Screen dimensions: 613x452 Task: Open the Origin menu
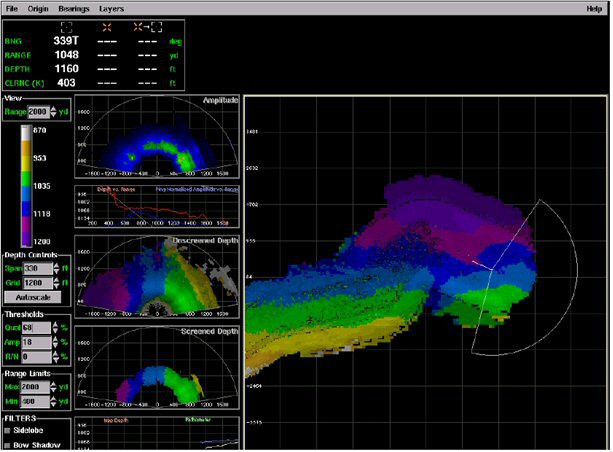[38, 9]
